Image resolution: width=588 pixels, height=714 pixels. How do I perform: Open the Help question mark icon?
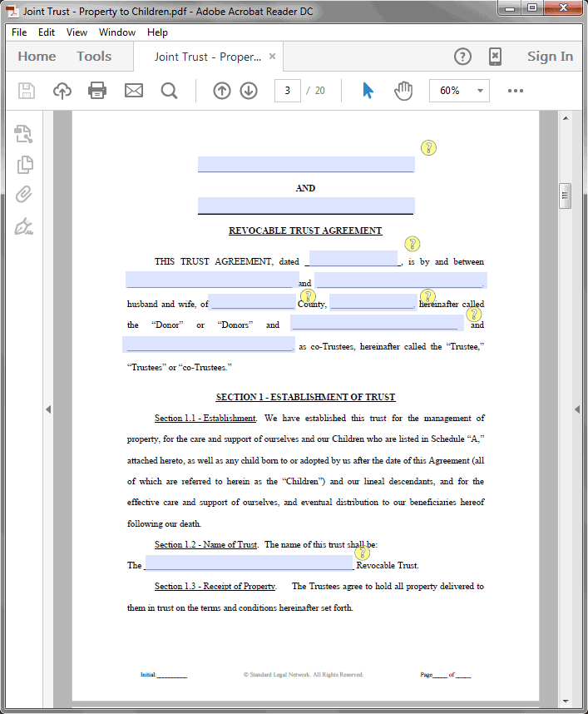tap(463, 57)
